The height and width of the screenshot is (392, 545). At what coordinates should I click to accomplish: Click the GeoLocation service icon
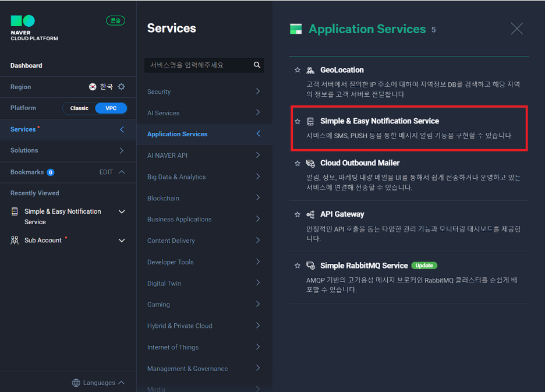click(310, 70)
